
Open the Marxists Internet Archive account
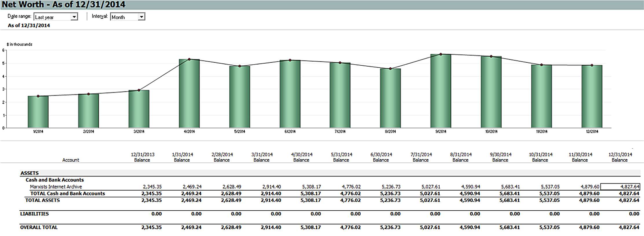(56, 187)
